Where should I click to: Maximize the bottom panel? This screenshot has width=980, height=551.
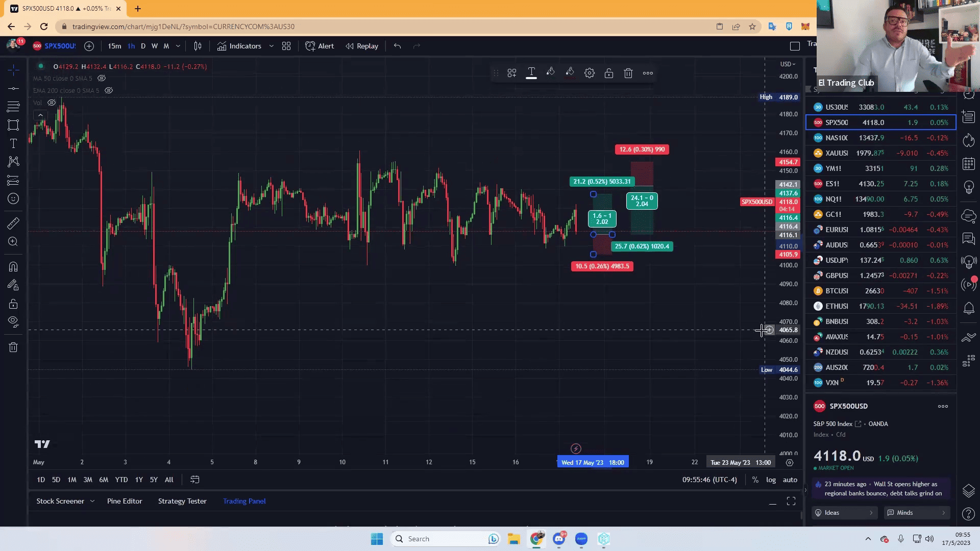[x=791, y=501]
